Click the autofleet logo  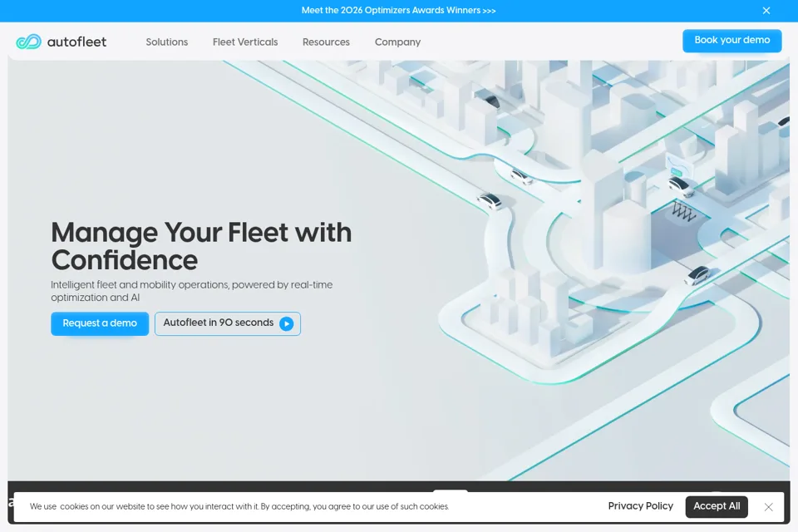[61, 42]
